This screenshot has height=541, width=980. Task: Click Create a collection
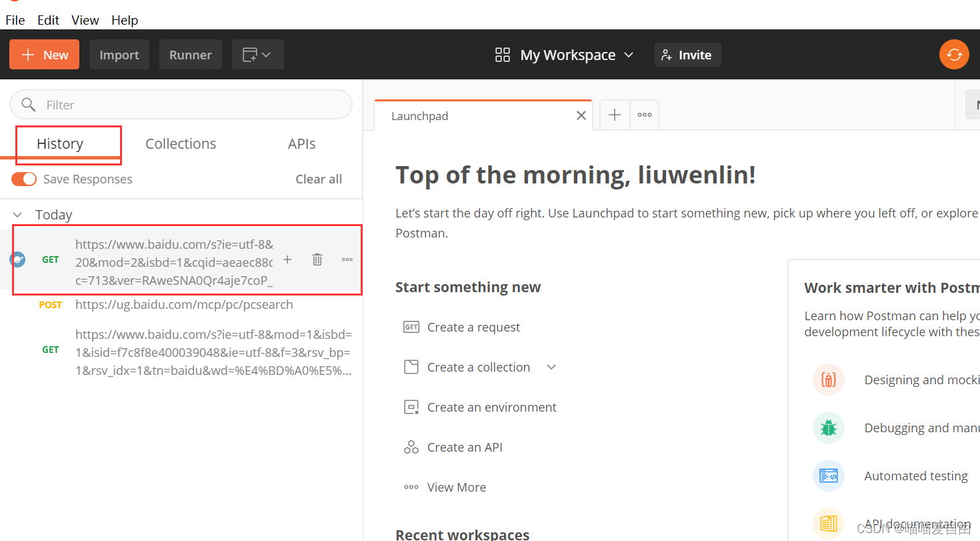pyautogui.click(x=479, y=367)
